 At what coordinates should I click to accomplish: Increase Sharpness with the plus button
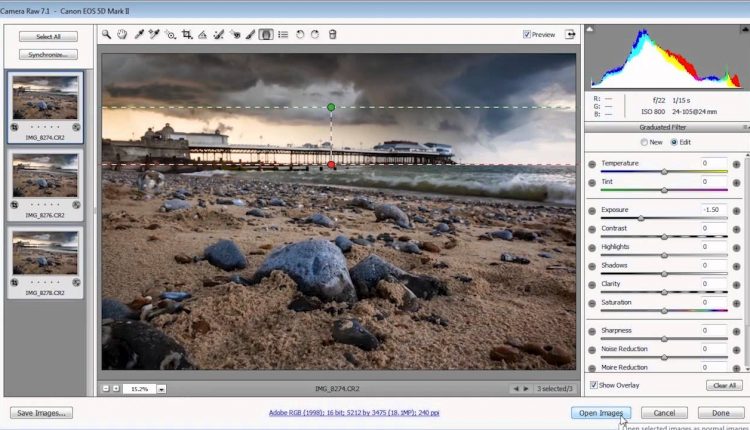tap(736, 331)
